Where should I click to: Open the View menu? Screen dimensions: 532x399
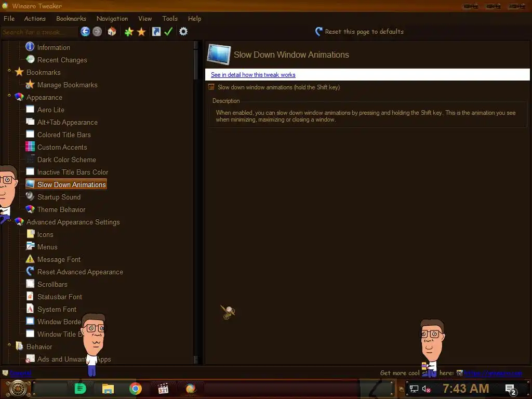pos(145,18)
